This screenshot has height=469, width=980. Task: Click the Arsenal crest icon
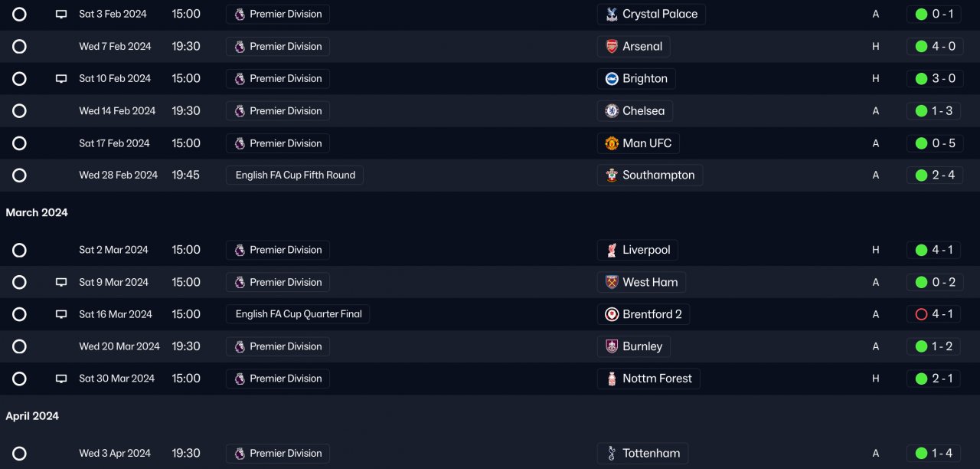(x=612, y=47)
